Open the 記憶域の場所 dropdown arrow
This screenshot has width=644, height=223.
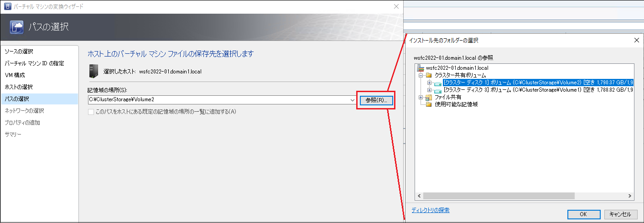[x=353, y=100]
